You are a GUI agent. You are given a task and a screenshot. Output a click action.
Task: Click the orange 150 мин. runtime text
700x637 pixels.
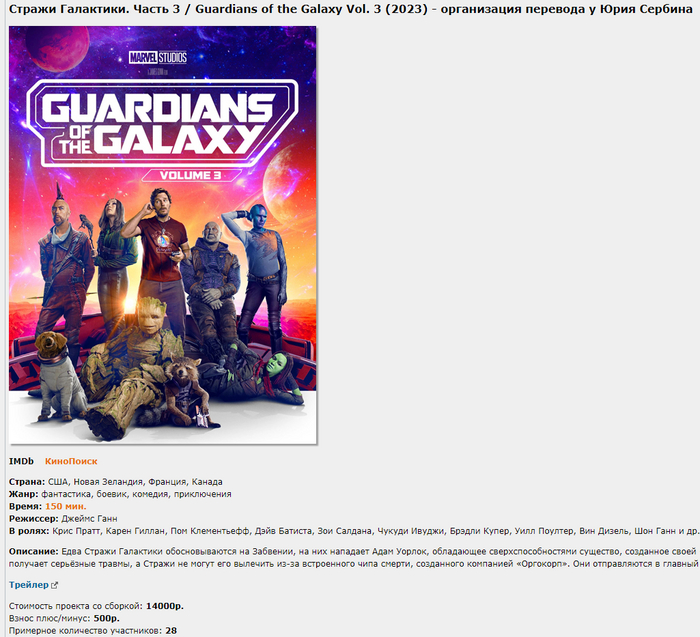pos(66,506)
